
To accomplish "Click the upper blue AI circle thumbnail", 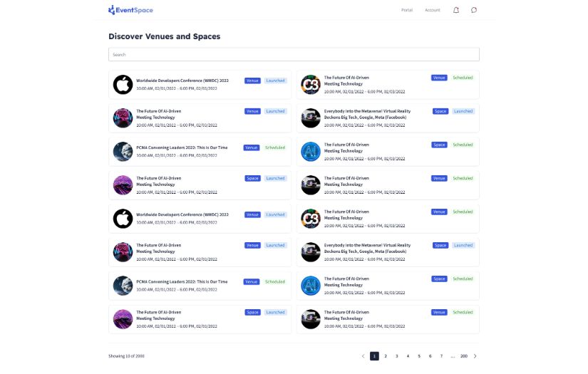I will point(311,152).
